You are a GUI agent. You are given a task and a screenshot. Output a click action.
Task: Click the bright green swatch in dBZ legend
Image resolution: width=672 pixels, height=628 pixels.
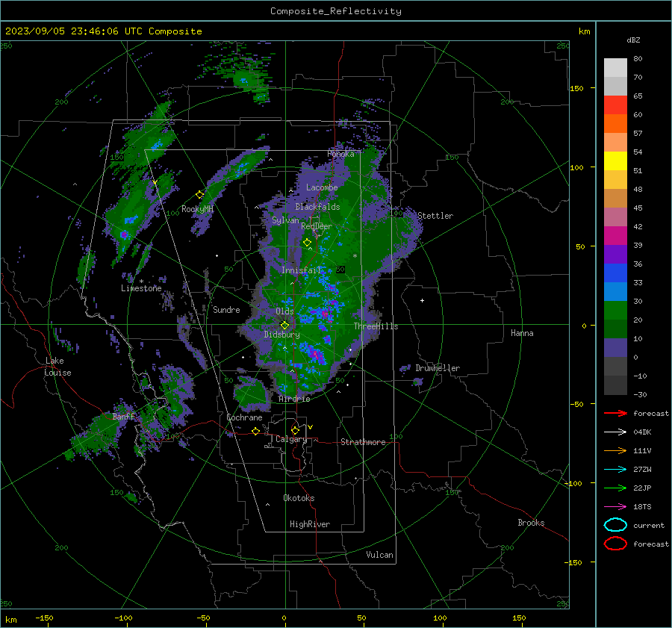coord(615,311)
